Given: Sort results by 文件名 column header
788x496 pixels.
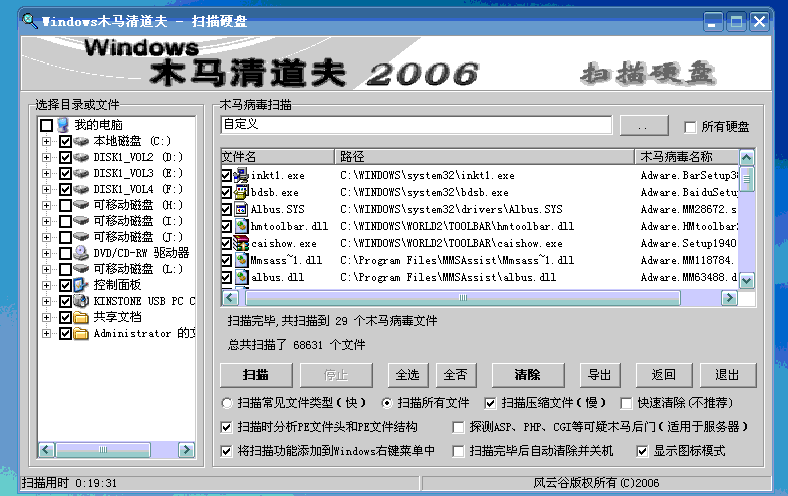Looking at the screenshot, I should point(278,157).
